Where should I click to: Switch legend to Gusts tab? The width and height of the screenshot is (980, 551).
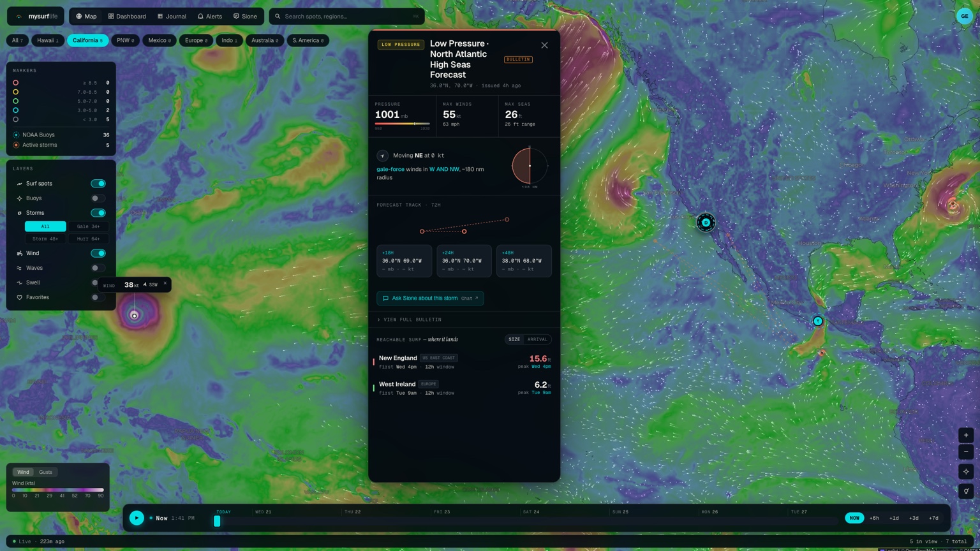pos(45,472)
